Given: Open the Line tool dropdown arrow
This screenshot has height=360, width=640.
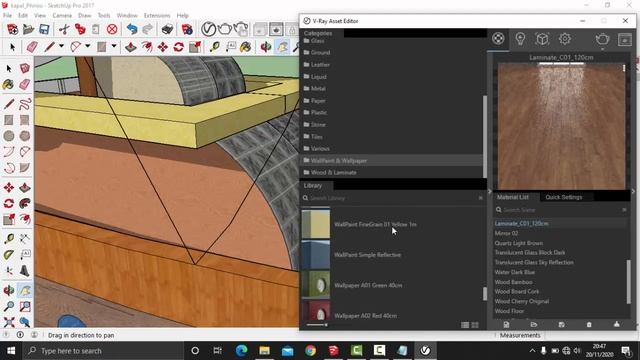Looking at the screenshot, I should click(x=61, y=47).
